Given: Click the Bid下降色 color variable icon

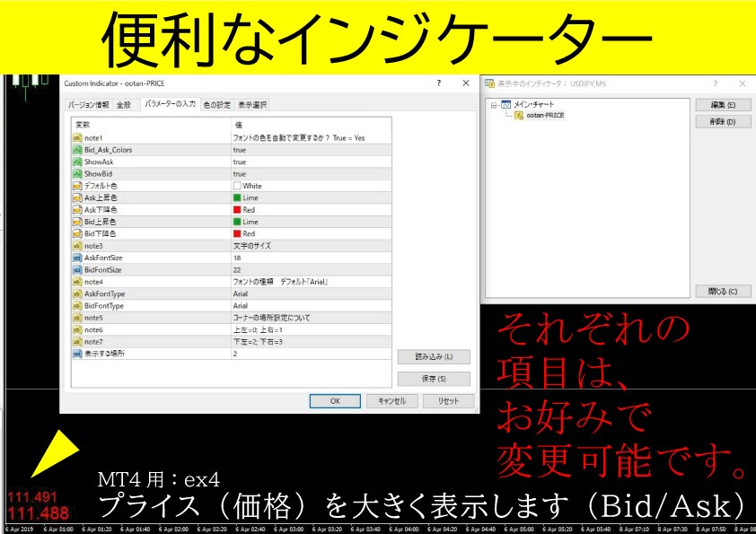Looking at the screenshot, I should pyautogui.click(x=77, y=233).
